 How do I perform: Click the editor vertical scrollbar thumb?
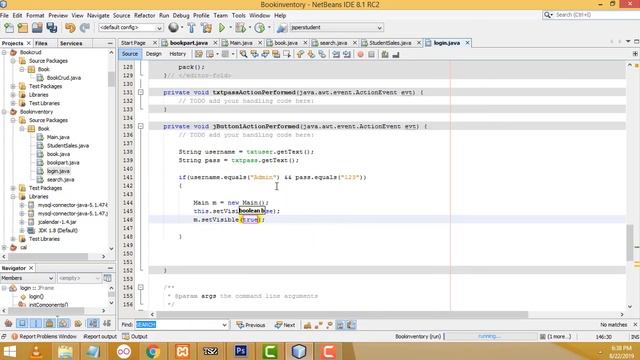point(630,242)
